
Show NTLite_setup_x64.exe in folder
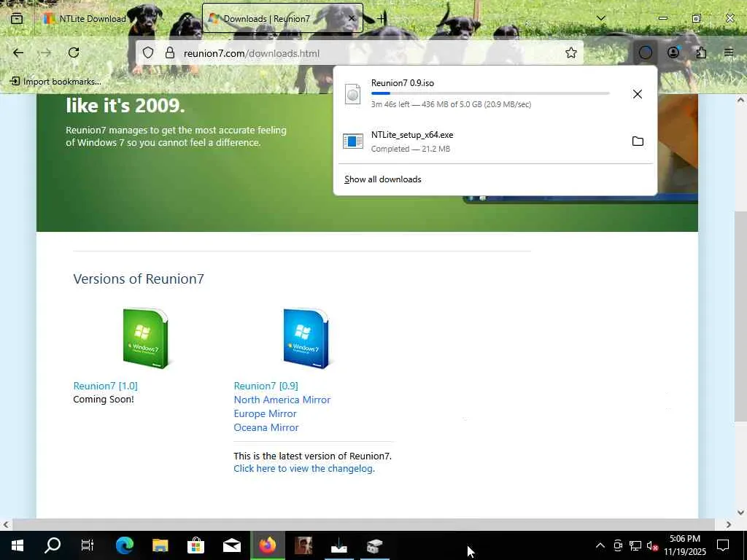point(638,141)
